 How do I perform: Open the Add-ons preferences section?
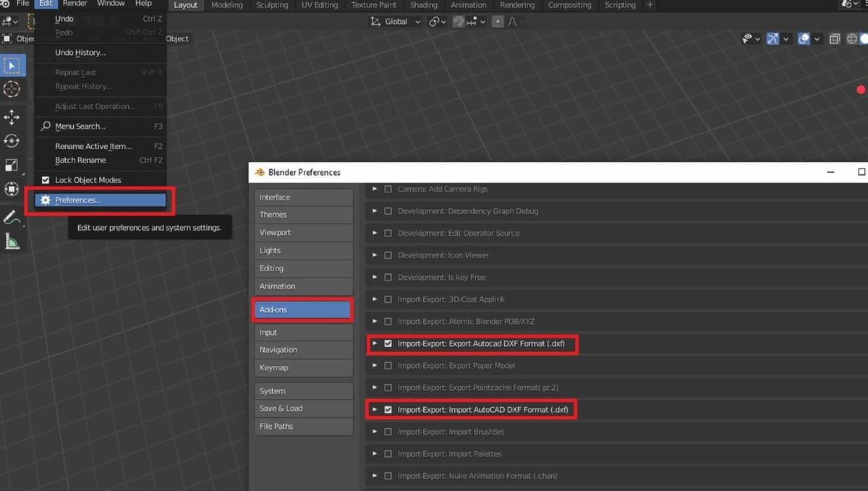pos(303,309)
